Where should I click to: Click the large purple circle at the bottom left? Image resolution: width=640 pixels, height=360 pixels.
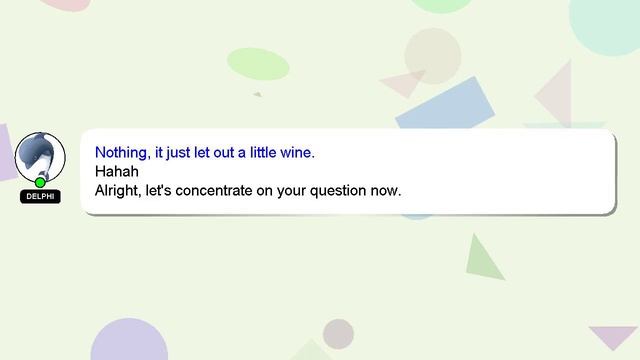pyautogui.click(x=129, y=340)
